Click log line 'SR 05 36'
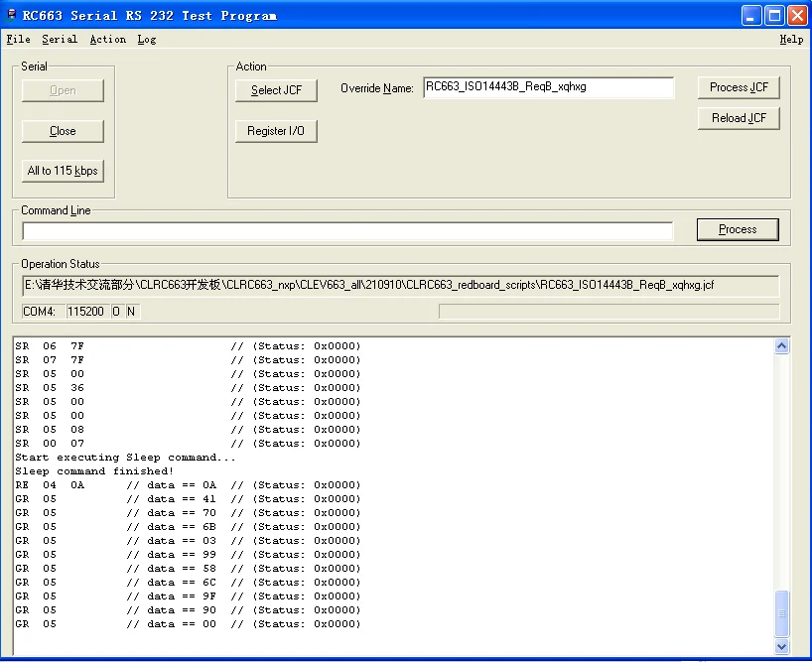The image size is (812, 662). click(188, 388)
